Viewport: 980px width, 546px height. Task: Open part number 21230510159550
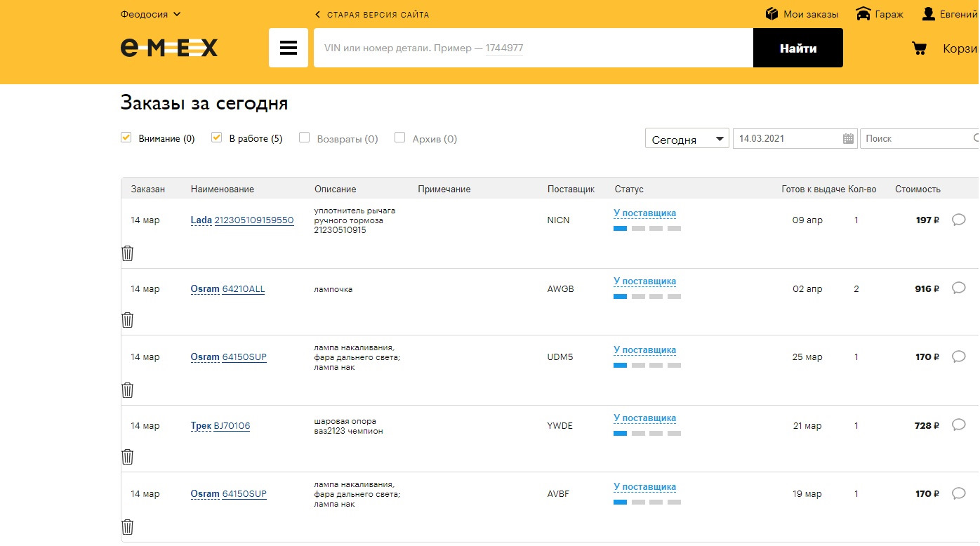[x=254, y=220]
